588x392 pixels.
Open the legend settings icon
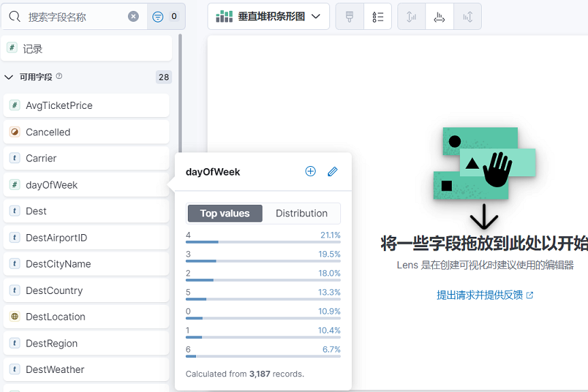(x=378, y=16)
